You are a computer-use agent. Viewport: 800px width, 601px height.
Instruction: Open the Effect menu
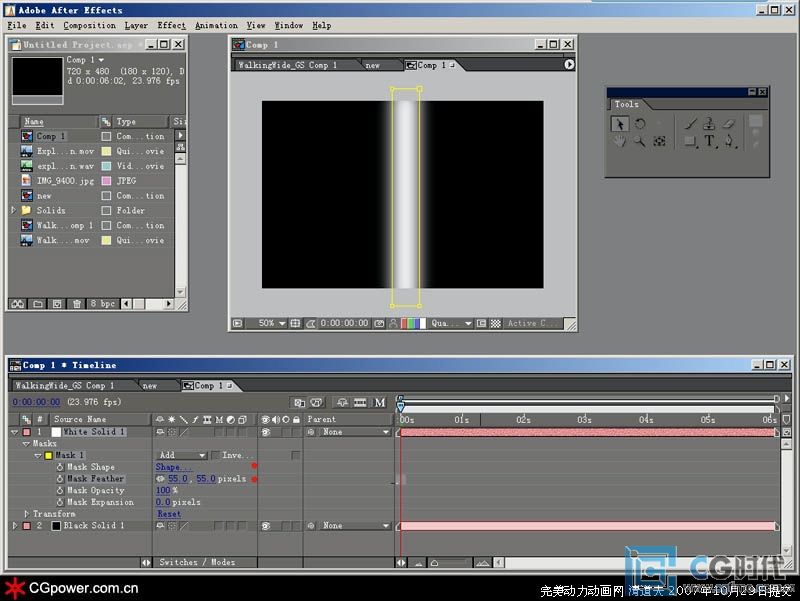pyautogui.click(x=171, y=26)
